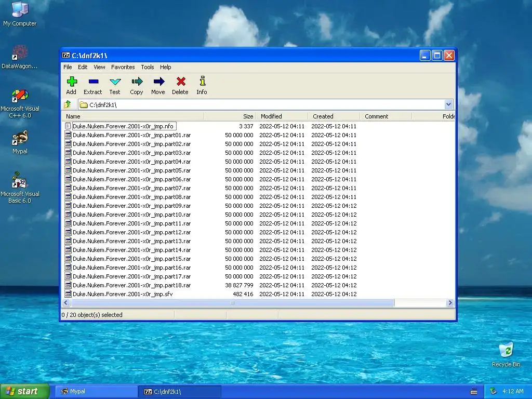Image resolution: width=532 pixels, height=399 pixels.
Task: Click the horizontal scrollbar thumb
Action: tap(232, 303)
